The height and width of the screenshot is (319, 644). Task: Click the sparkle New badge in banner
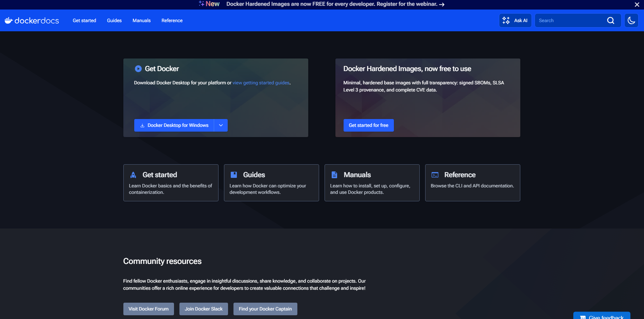(209, 4)
